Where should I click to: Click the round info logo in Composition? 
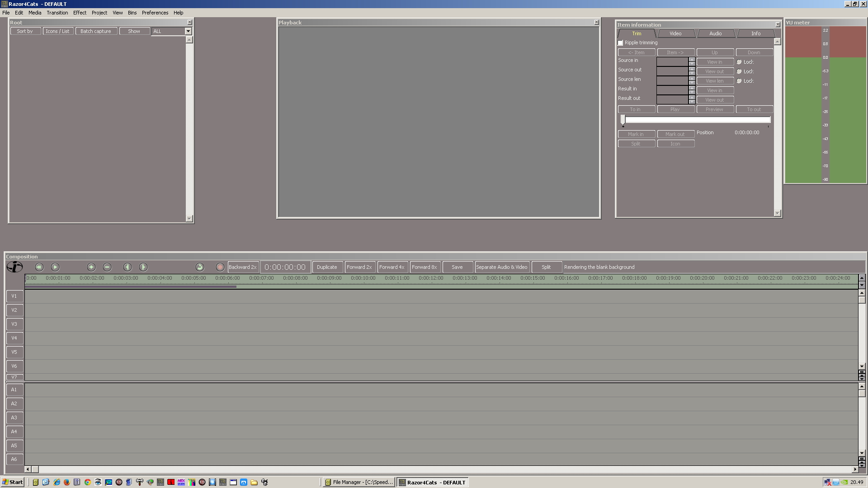coord(14,267)
